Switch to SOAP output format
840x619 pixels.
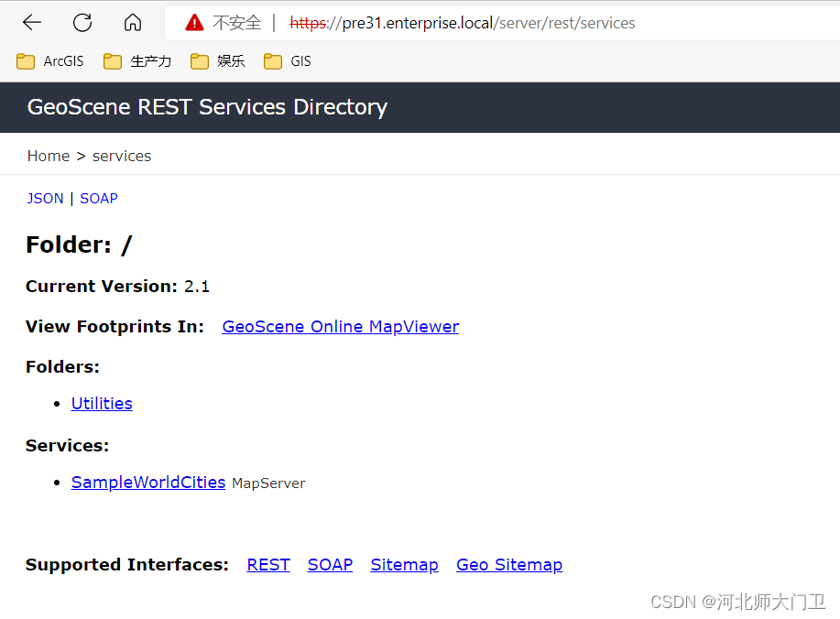(98, 198)
